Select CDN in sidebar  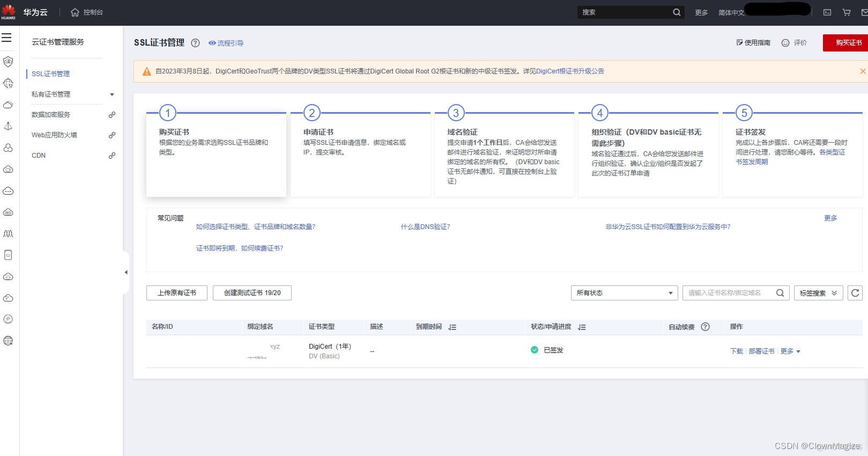[39, 156]
